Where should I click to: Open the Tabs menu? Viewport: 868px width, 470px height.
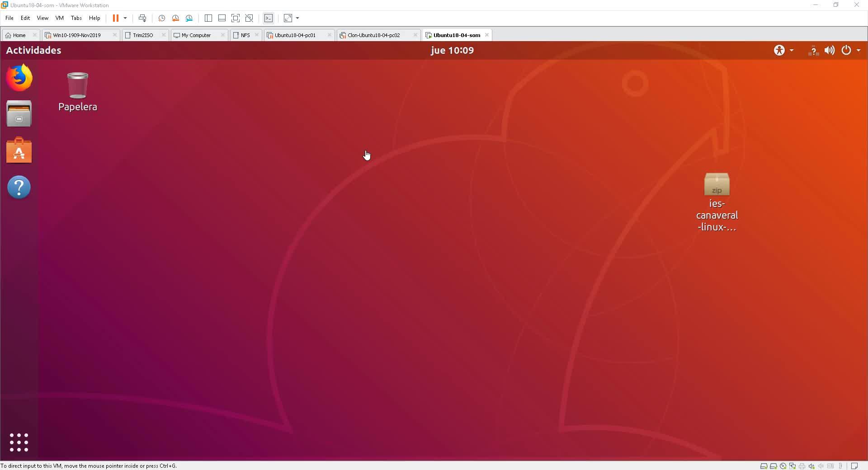[76, 18]
